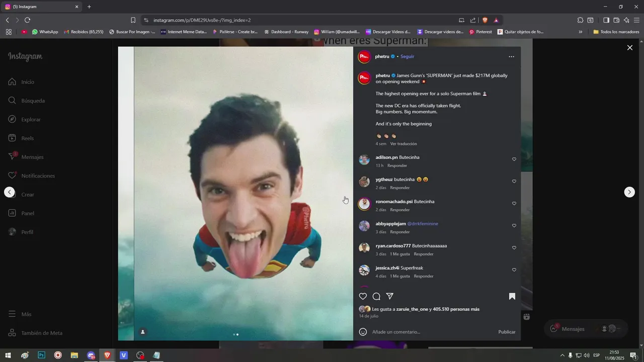Screen dimensions: 644x362
Task: Open the post's three-dot options menu
Action: pyautogui.click(x=511, y=57)
